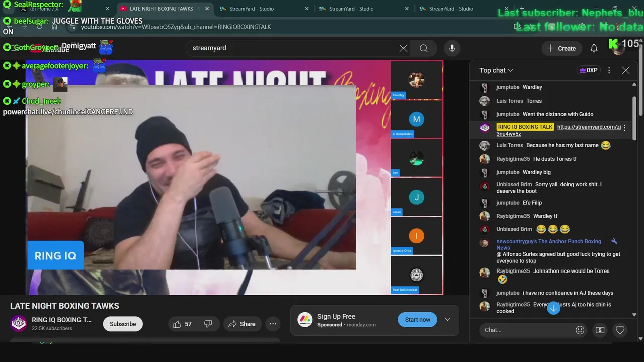
Task: Subscribe to RING IQ BOXING TALK channel
Action: click(123, 324)
